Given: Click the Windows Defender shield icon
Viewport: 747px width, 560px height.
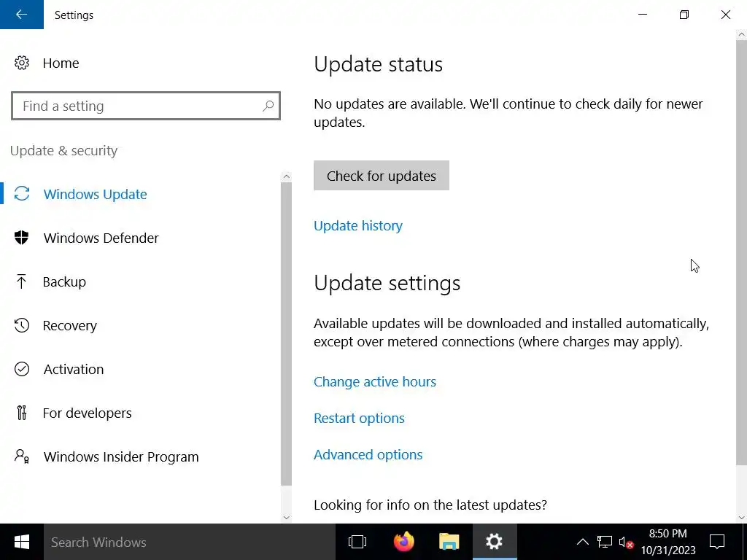Looking at the screenshot, I should [21, 238].
